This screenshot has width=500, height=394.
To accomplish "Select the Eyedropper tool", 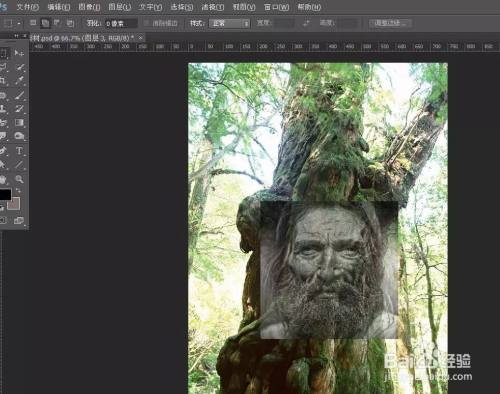I will 19,81.
